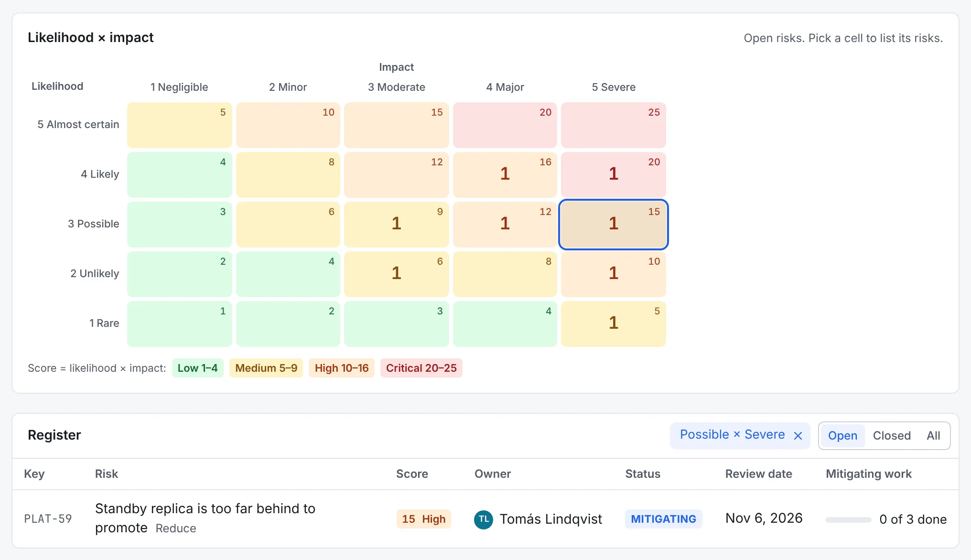Viewport: 971px width, 560px height.
Task: Sort by the Score column header
Action: click(412, 474)
